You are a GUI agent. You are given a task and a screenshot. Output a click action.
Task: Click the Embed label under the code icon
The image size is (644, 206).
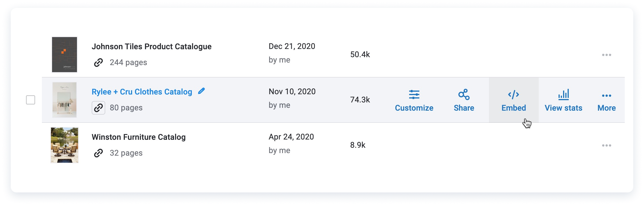pos(514,108)
